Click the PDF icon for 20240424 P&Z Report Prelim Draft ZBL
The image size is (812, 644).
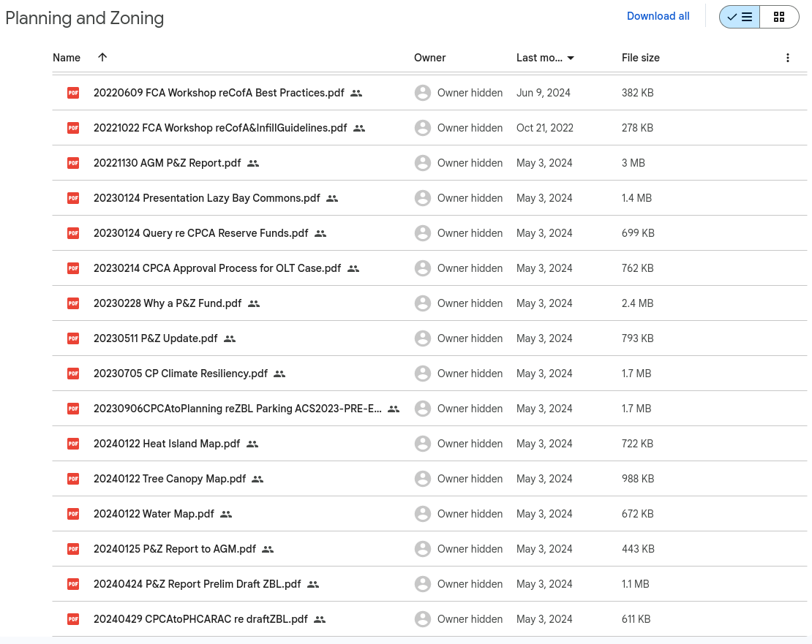[72, 584]
